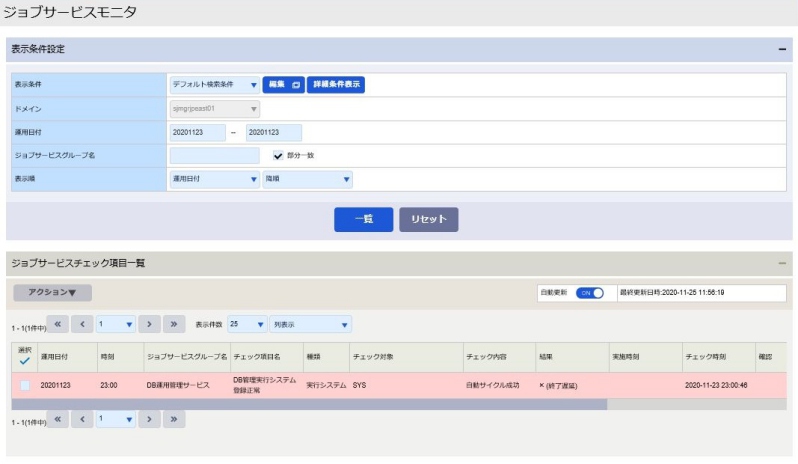Go to first page using bottom pager
Image resolution: width=798 pixels, height=464 pixels.
(58, 419)
